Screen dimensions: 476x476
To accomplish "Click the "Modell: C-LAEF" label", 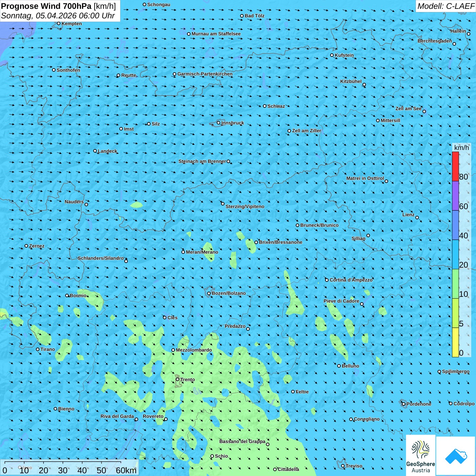I will coord(446,6).
